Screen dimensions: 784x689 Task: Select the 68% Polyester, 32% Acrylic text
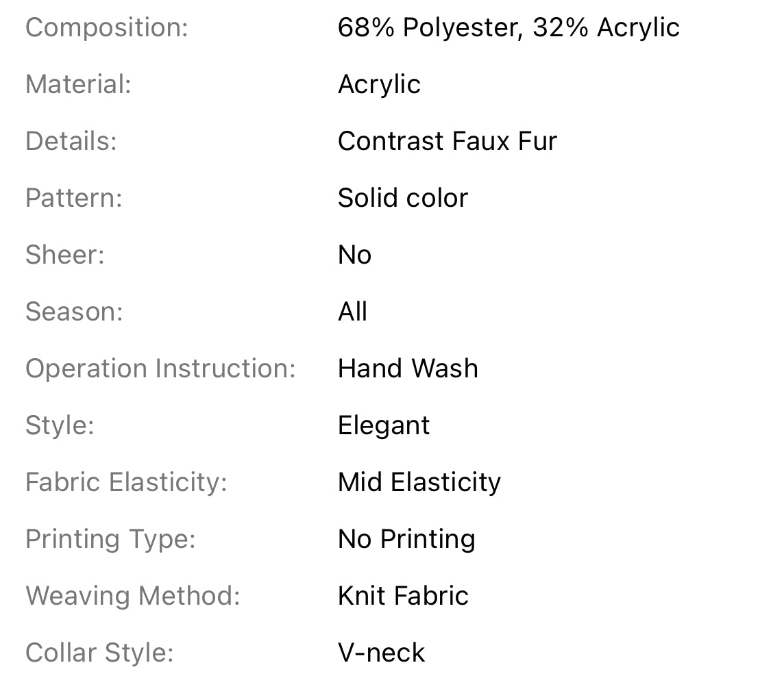pyautogui.click(x=509, y=28)
